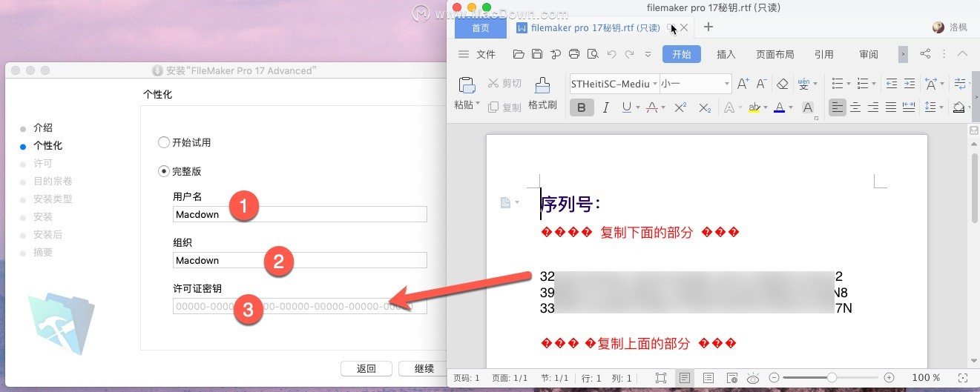This screenshot has height=392, width=980.
Task: Click the Redo arrow icon
Action: click(629, 54)
